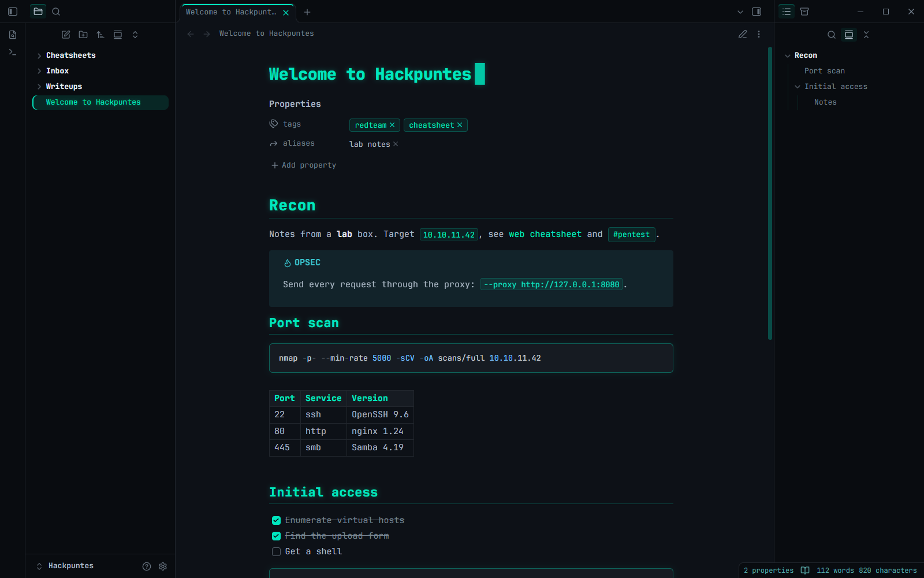Create a new folder icon

tap(83, 35)
